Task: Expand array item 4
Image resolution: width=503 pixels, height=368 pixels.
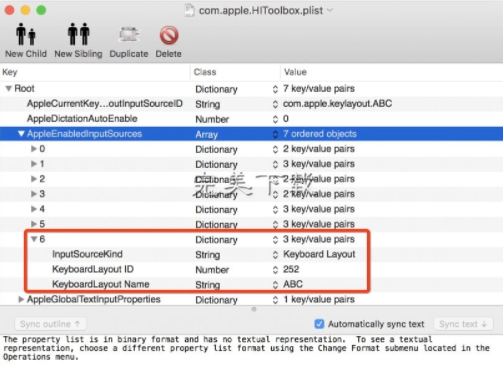Action: pyautogui.click(x=34, y=209)
